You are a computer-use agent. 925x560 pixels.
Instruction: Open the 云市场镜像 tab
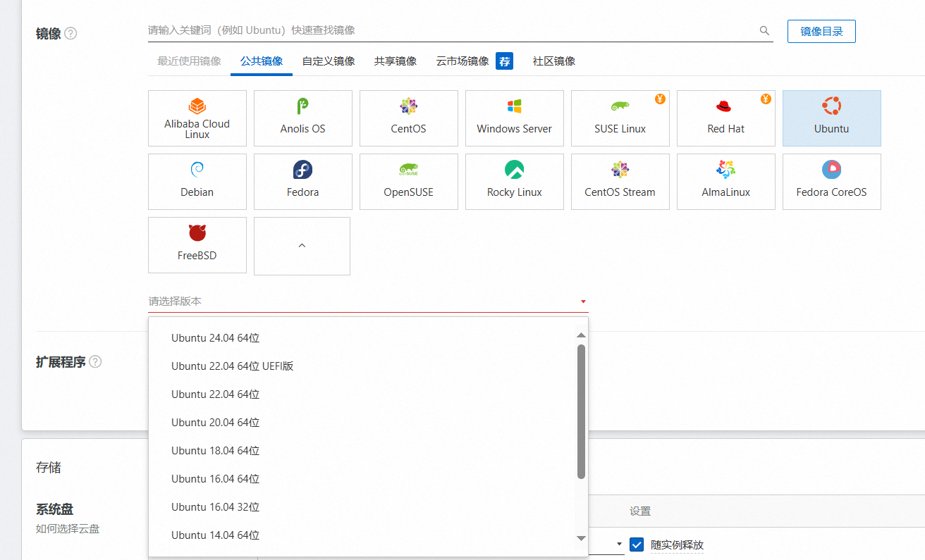(462, 61)
